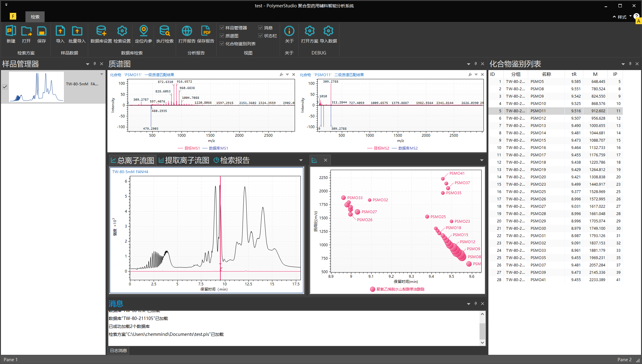Viewport: 642px width, 364px height.
Task: Open help question mark icon
Action: coord(636,16)
